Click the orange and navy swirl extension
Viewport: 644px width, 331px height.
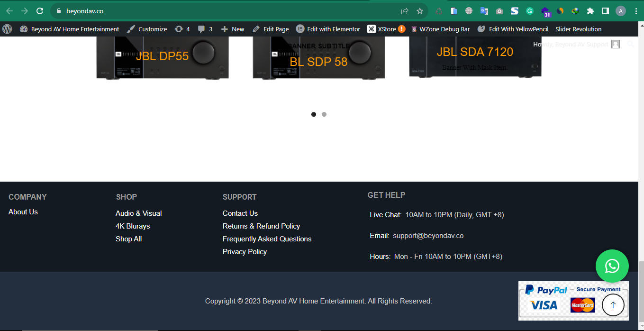560,11
